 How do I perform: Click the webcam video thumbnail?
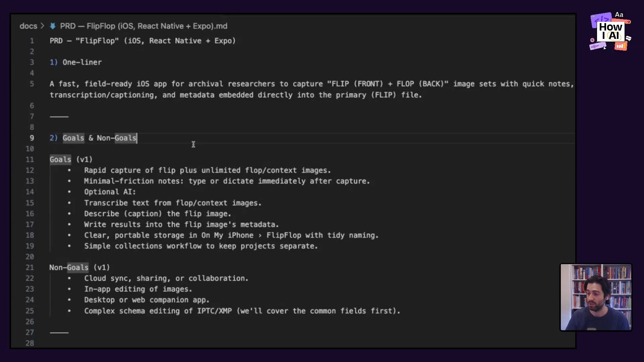596,297
